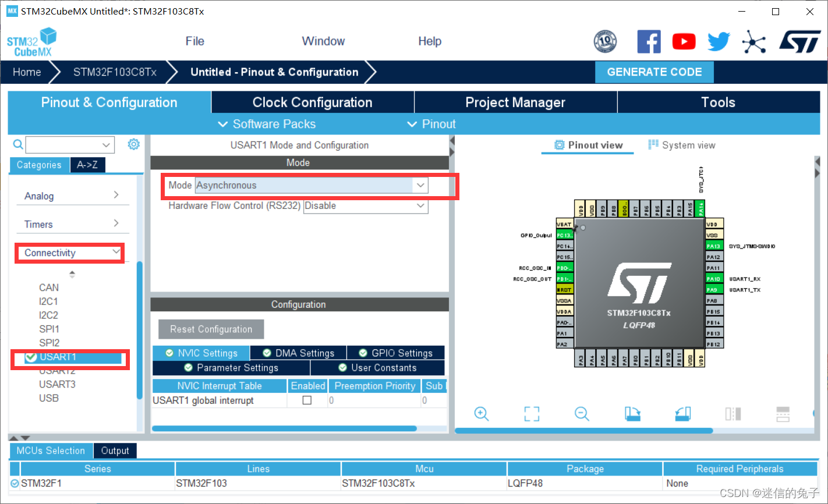Rotate the chip counterclockwise icon

[683, 414]
